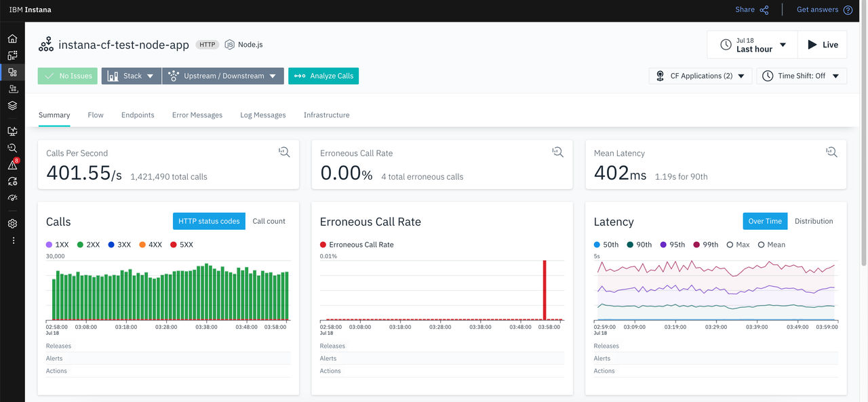
Task: Open the Analytics magnifier icon in sidebar
Action: point(12,148)
